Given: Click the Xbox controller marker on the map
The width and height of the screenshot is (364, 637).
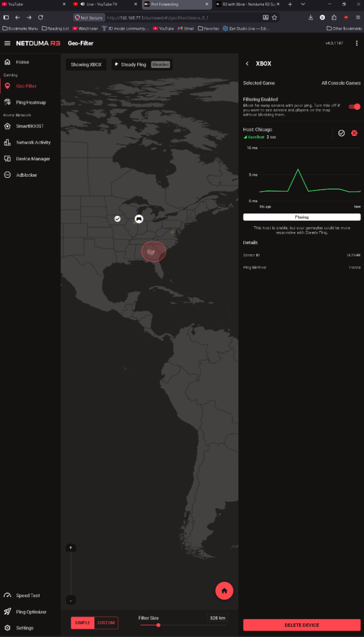Looking at the screenshot, I should 138,219.
